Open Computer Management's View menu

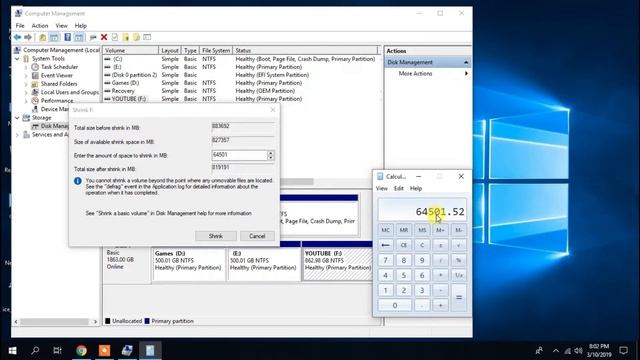point(62,26)
